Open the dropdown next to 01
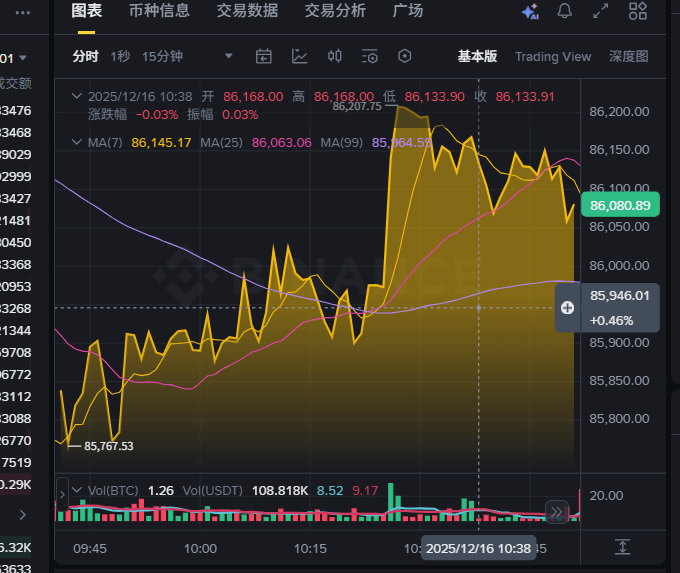Image resolution: width=680 pixels, height=573 pixels. coord(23,58)
